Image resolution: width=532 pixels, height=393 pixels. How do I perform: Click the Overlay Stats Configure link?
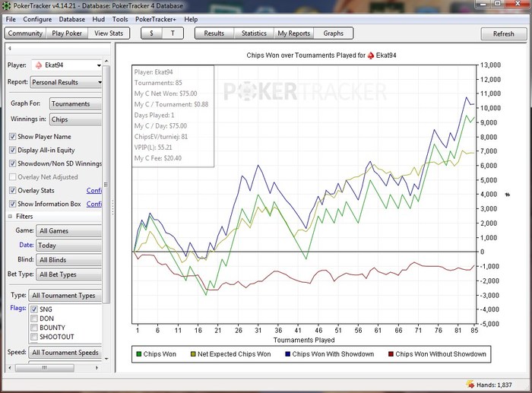pyautogui.click(x=94, y=190)
